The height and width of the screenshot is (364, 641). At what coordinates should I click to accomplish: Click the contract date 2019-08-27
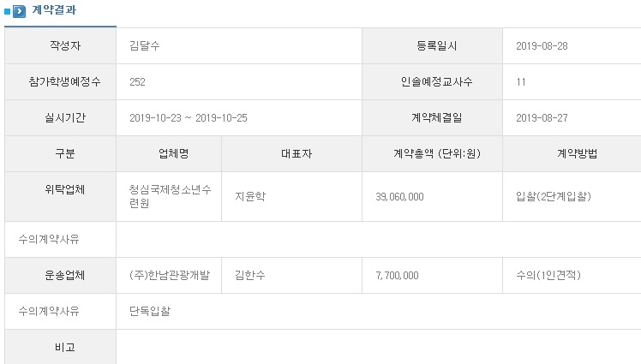[542, 118]
